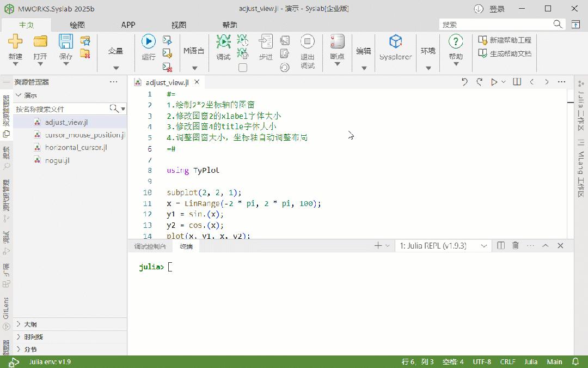This screenshot has width=588, height=368.
Task: Start debugging via the 调试 icon
Action: pyautogui.click(x=223, y=45)
